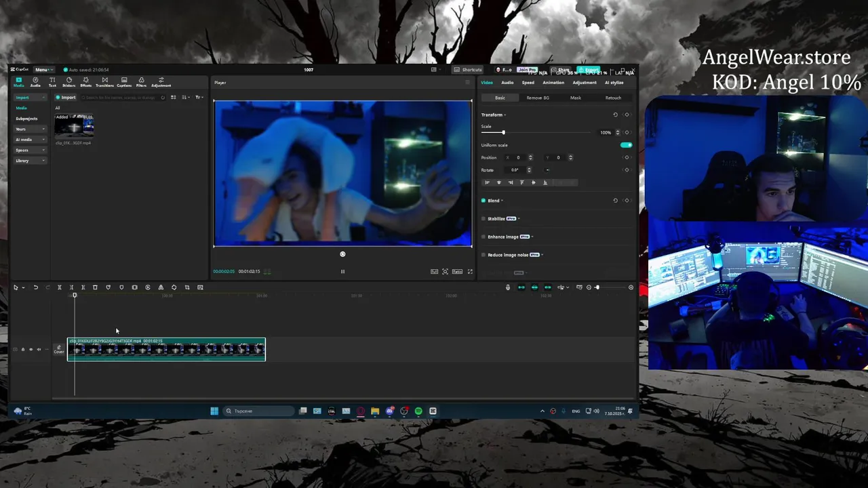The width and height of the screenshot is (868, 488).
Task: Switch to the AI stylize tab
Action: point(614,83)
